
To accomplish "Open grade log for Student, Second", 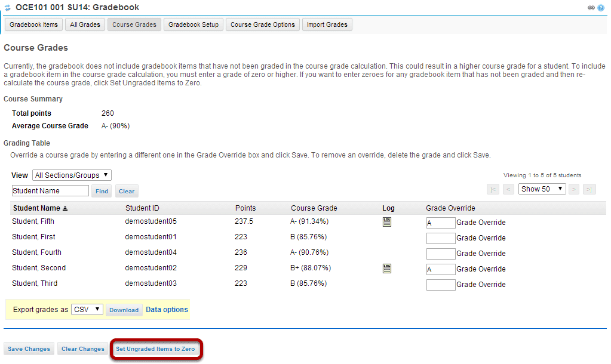I will (386, 269).
